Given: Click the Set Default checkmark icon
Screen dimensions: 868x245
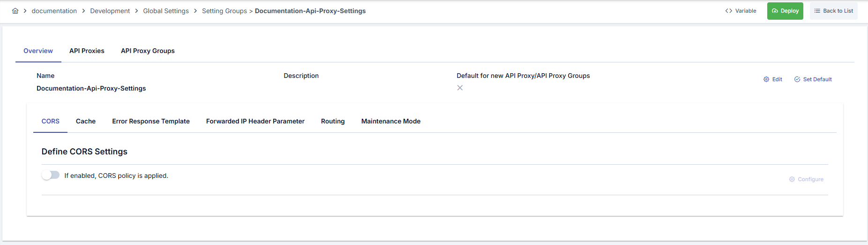Looking at the screenshot, I should 797,79.
